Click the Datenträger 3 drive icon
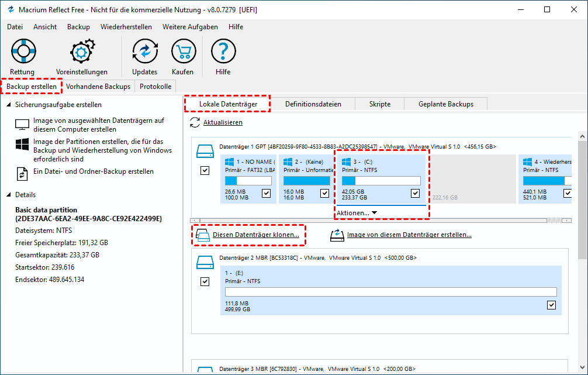The width and height of the screenshot is (588, 375). (x=205, y=370)
